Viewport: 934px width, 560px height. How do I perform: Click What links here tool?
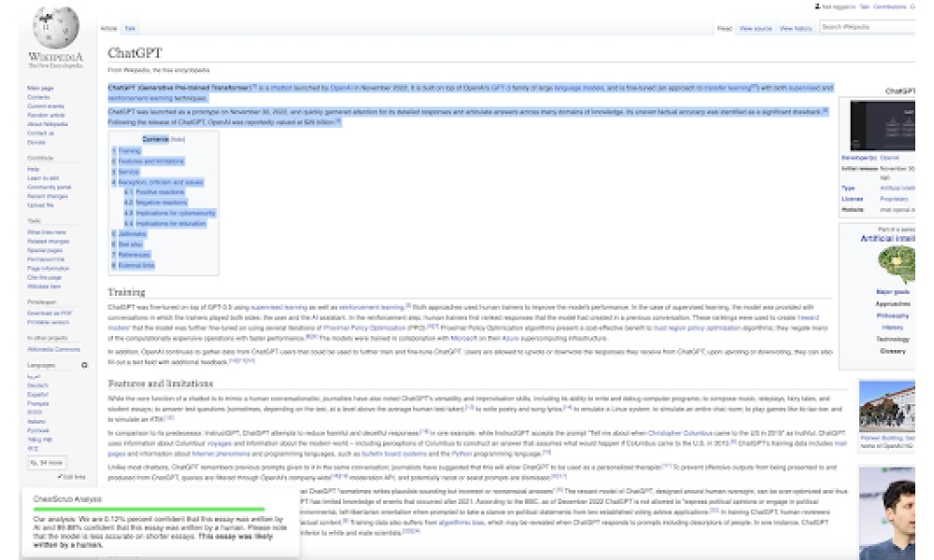tap(47, 232)
